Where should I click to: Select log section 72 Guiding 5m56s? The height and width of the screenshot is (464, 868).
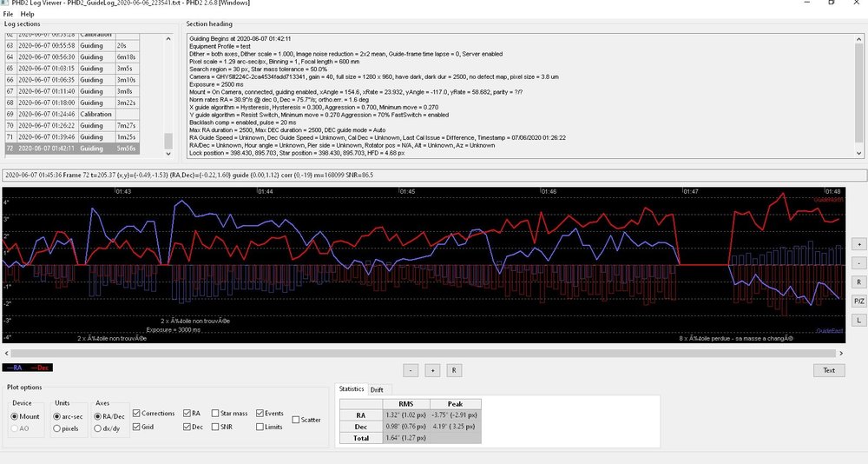coord(72,149)
